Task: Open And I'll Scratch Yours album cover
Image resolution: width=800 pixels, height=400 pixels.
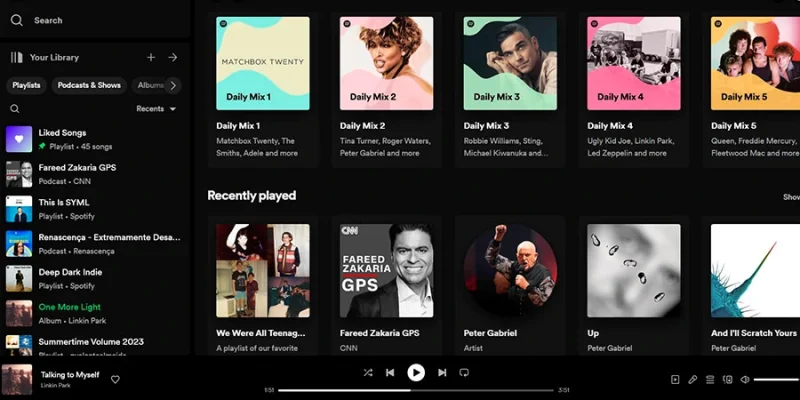Action: [x=756, y=271]
